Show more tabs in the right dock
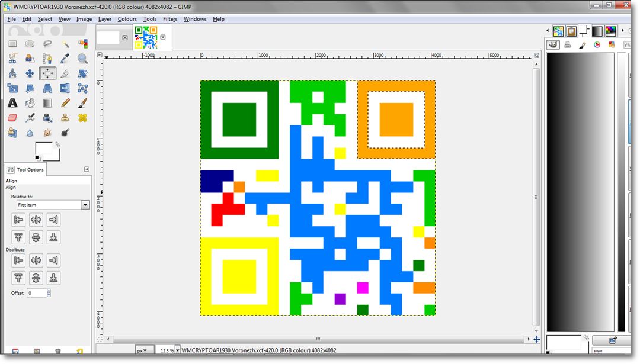 (x=622, y=31)
